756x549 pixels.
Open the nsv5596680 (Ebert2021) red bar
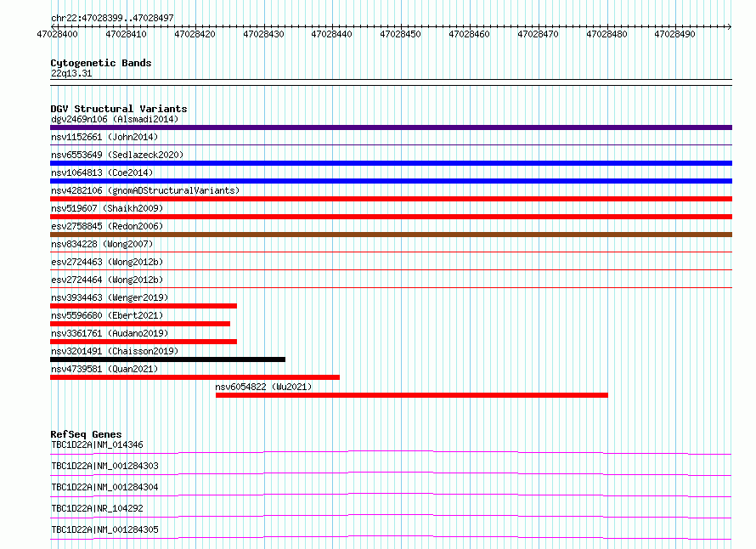[x=140, y=324]
